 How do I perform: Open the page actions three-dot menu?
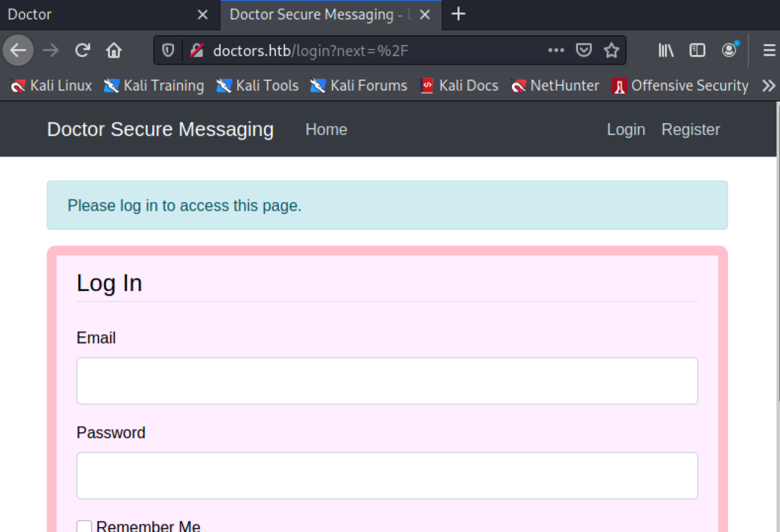(555, 50)
